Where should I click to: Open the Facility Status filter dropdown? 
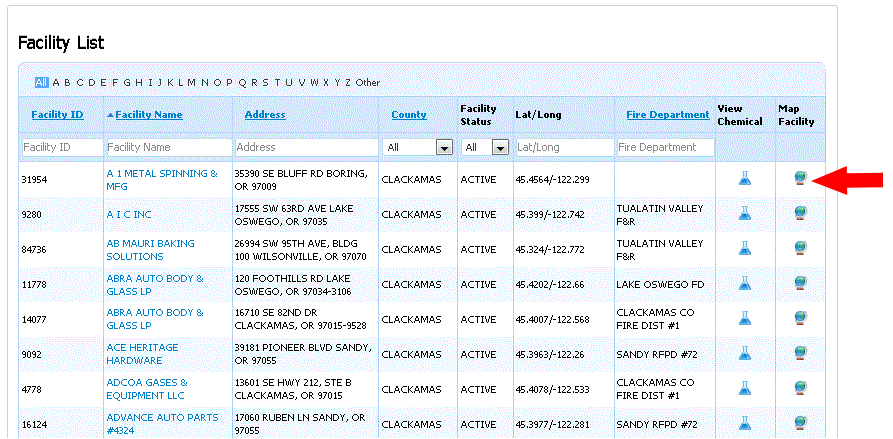pos(485,147)
